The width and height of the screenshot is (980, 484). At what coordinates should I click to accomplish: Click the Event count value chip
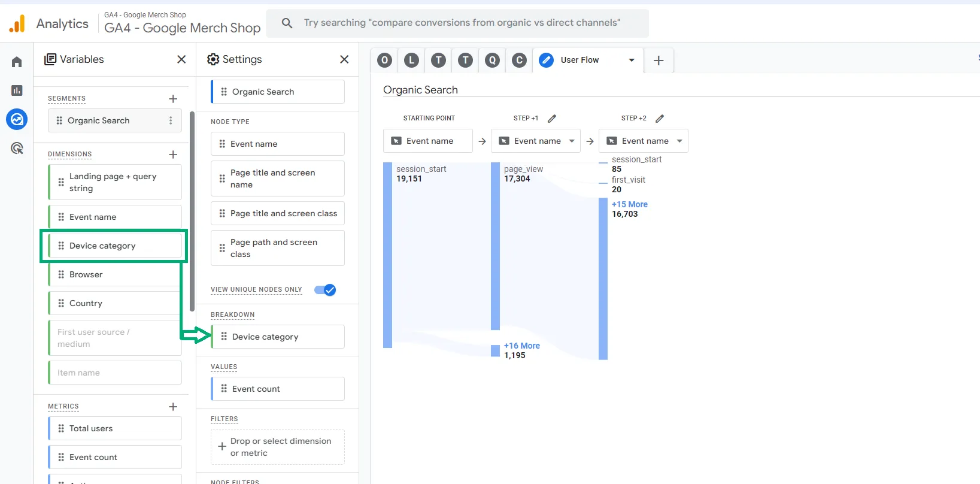pos(278,389)
